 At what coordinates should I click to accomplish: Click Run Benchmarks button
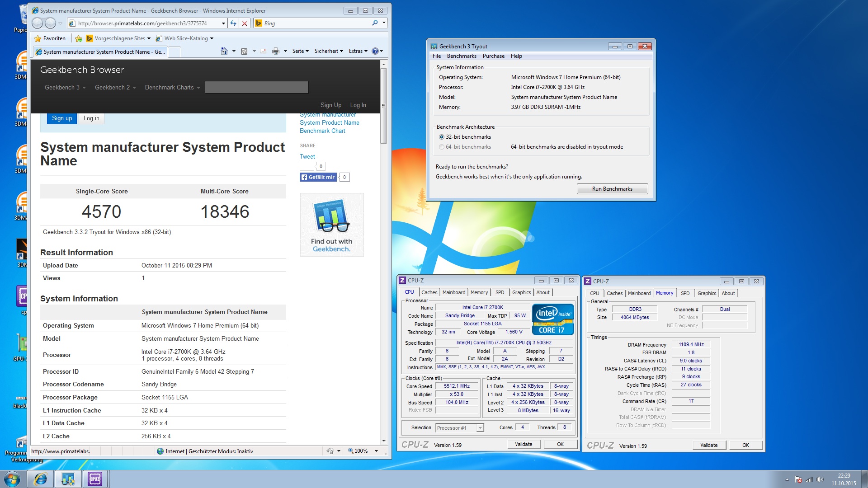tap(612, 189)
